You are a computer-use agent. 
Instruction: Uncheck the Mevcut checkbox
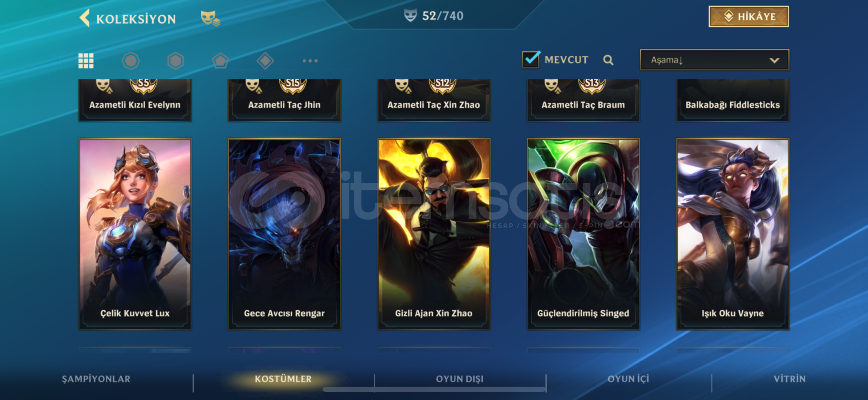(x=531, y=59)
